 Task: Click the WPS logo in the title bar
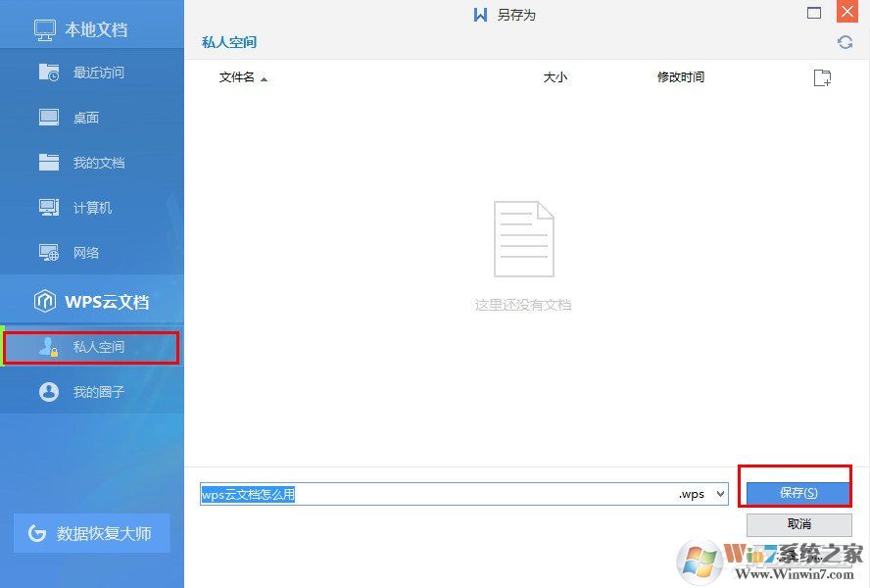pyautogui.click(x=479, y=14)
